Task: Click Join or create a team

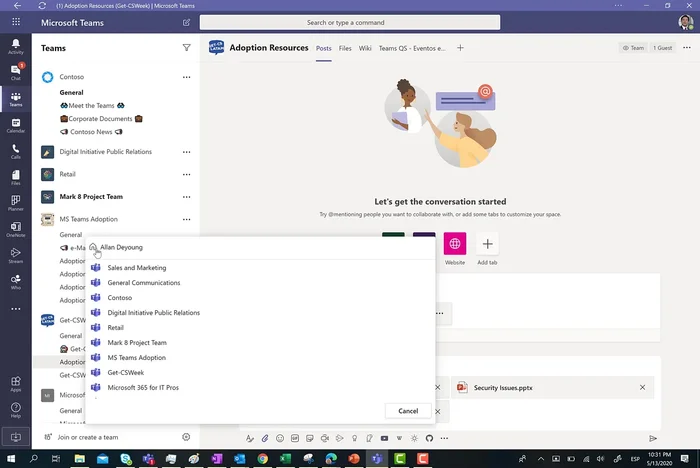Action: (x=88, y=437)
